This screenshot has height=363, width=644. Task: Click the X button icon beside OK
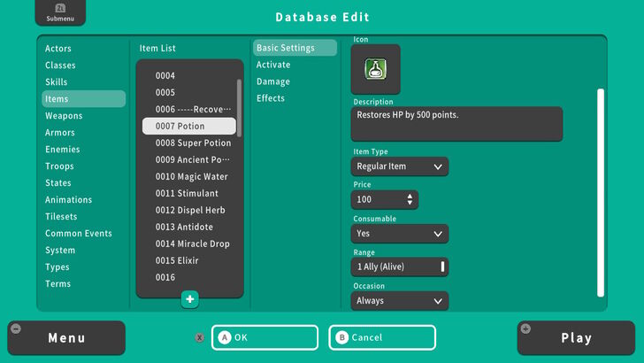coord(200,337)
